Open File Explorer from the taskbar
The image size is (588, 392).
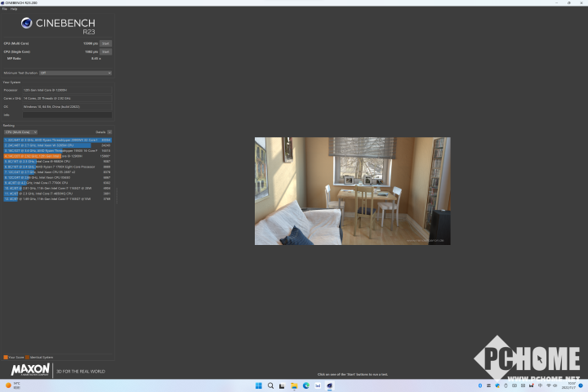coord(294,385)
